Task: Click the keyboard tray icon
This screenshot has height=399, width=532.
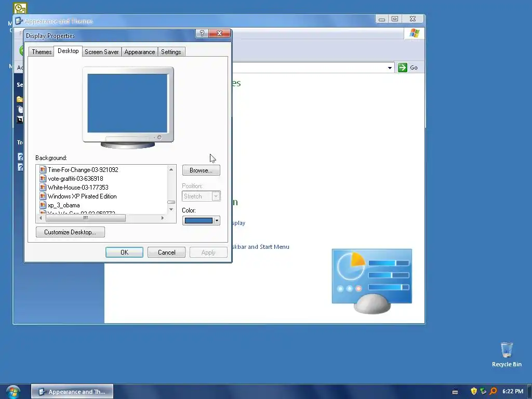Action: coord(455,392)
